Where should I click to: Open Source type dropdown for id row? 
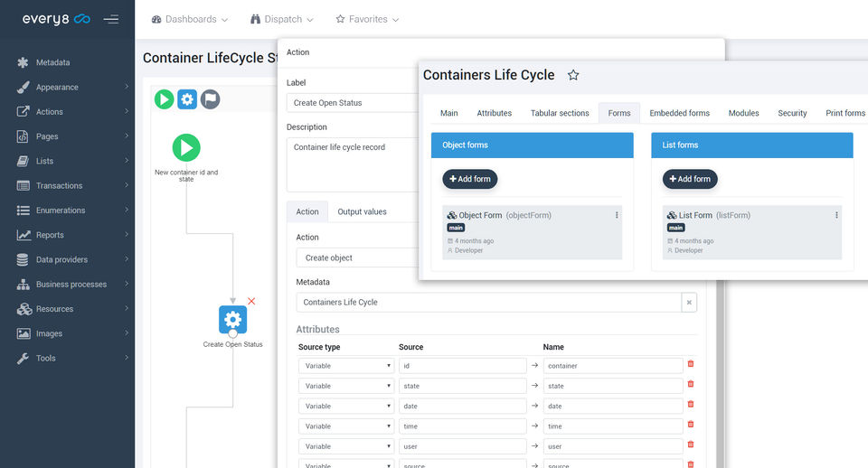point(346,366)
